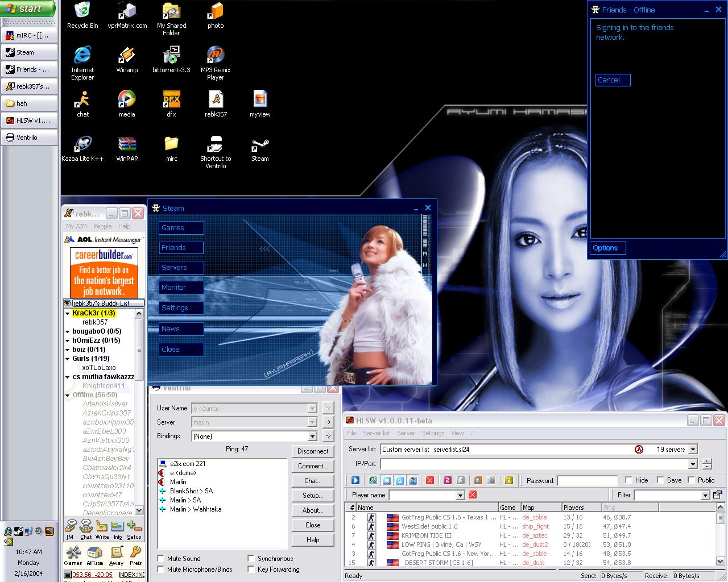This screenshot has height=582, width=728.
Task: Expand bougaboO buddy group
Action: (68, 331)
